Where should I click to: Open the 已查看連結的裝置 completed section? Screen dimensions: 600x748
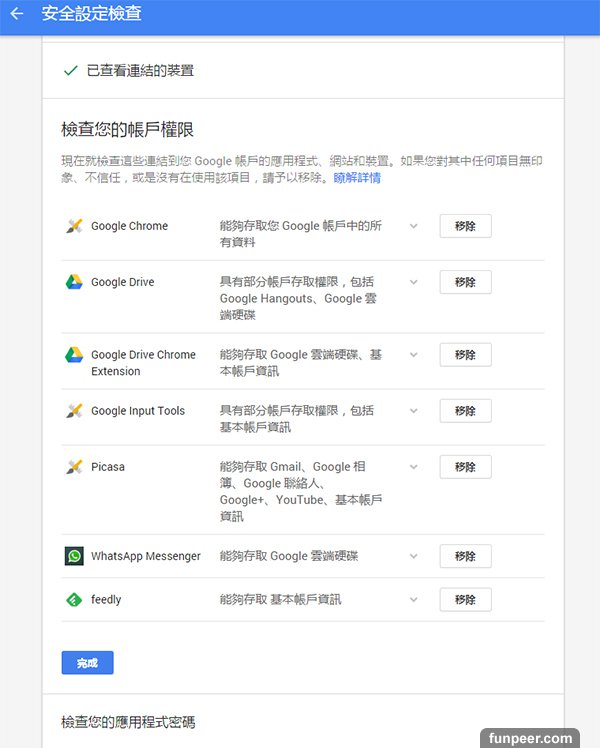coord(140,71)
